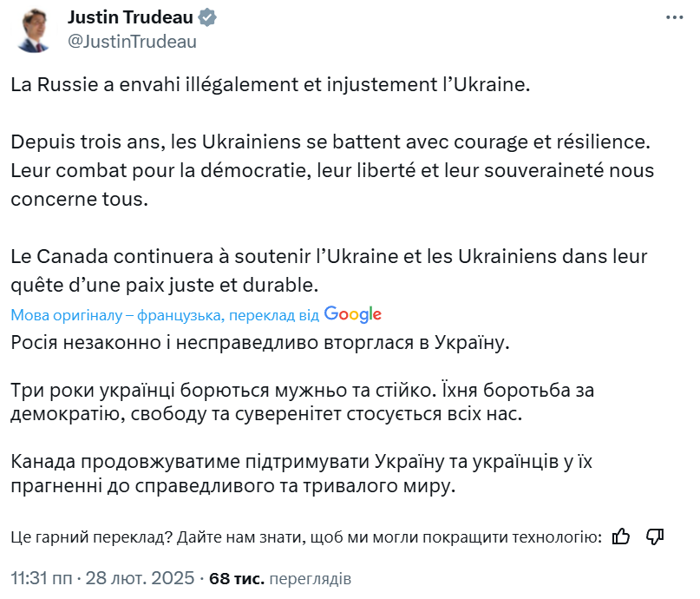Click the Google logo
The height and width of the screenshot is (599, 700).
click(353, 314)
